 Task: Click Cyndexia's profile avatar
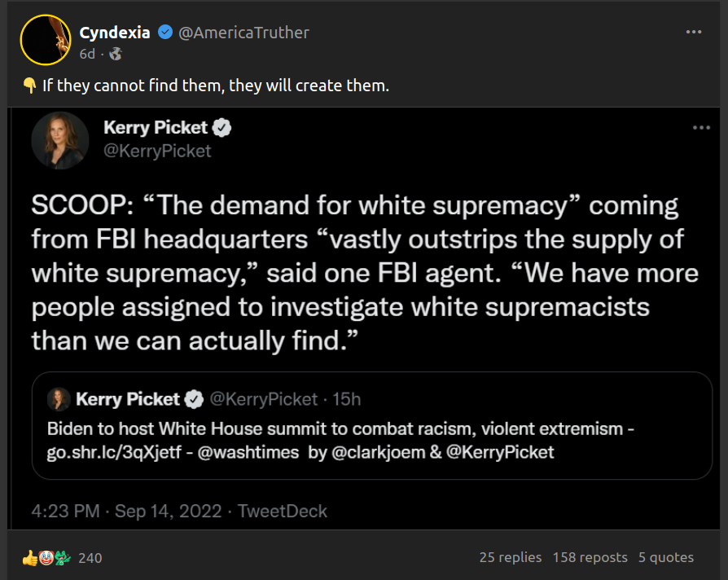[x=45, y=40]
